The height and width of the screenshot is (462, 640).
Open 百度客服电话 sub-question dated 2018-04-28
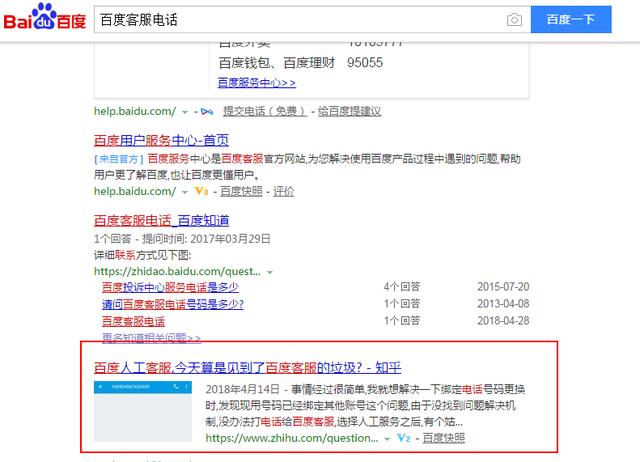(x=133, y=321)
